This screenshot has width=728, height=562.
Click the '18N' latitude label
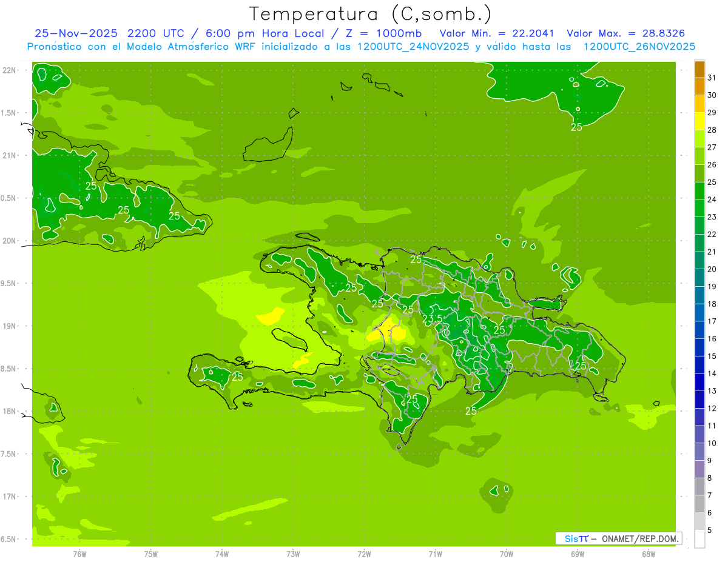pos(9,411)
